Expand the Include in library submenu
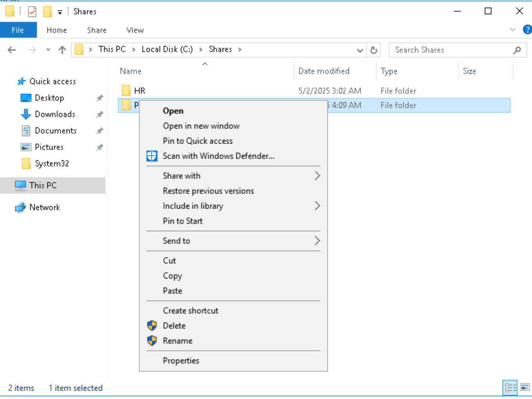 click(x=233, y=206)
